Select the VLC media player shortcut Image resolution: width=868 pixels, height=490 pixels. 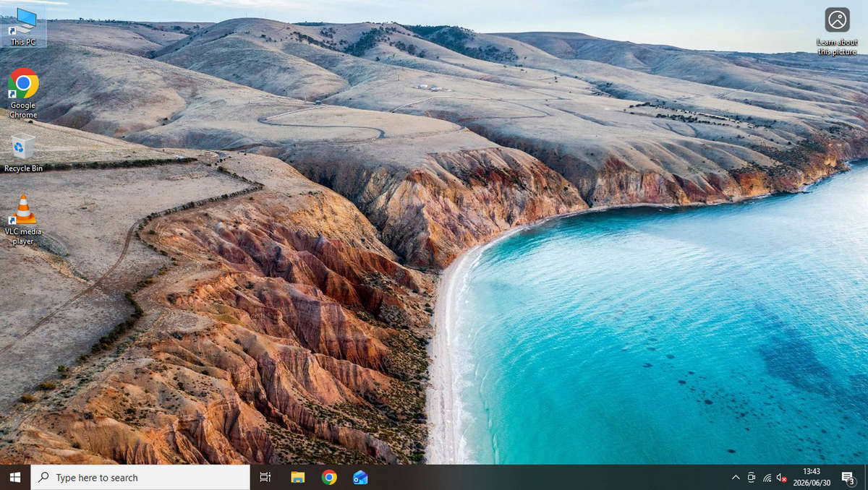click(23, 219)
